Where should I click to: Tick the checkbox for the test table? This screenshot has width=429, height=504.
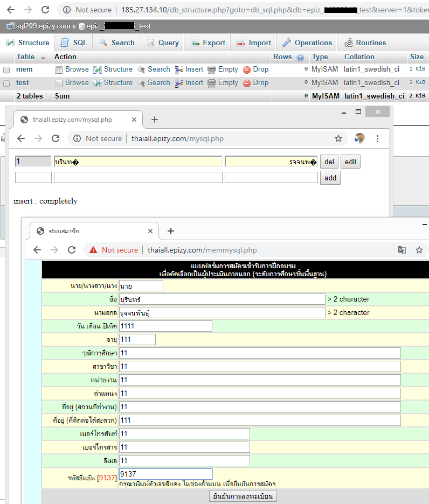pos(6,83)
